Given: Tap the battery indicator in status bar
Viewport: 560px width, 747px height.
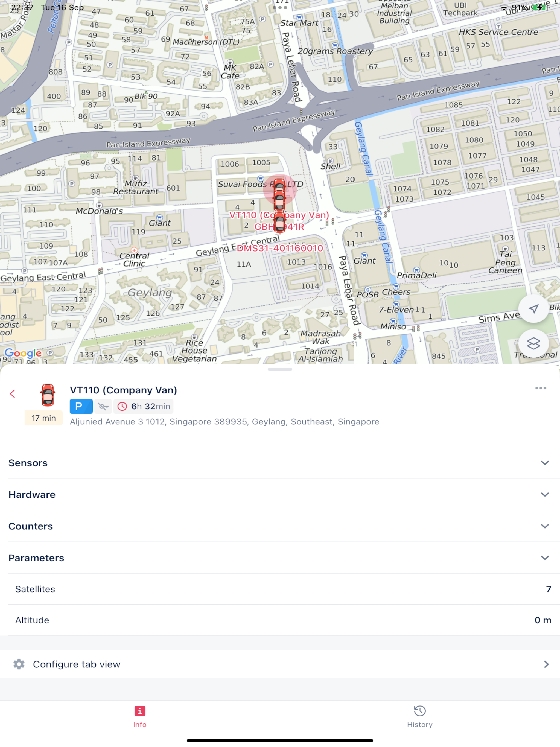Looking at the screenshot, I should coord(540,7).
